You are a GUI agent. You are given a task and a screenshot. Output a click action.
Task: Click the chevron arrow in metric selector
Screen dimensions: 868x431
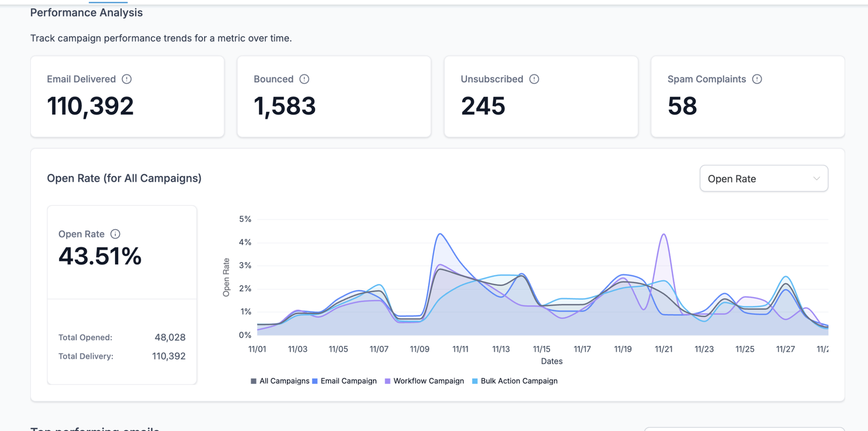816,179
